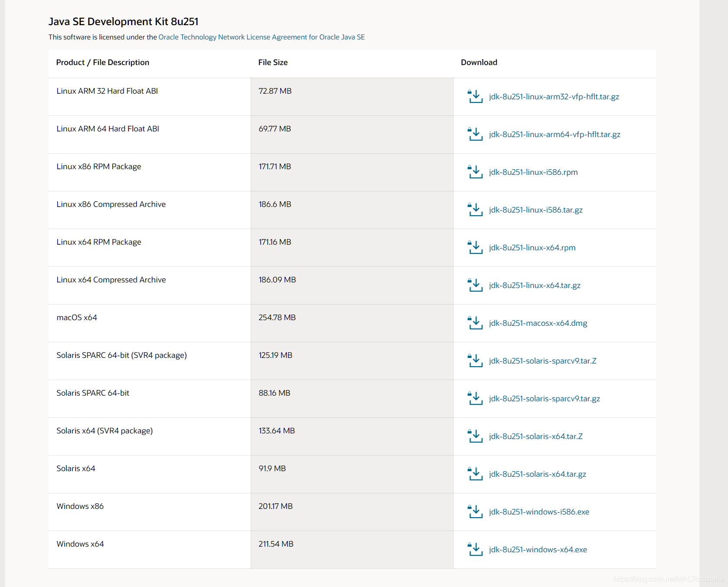Download jdk-8u251-linux-arm32-vfp-hflt.tar.gz link

pyautogui.click(x=554, y=97)
